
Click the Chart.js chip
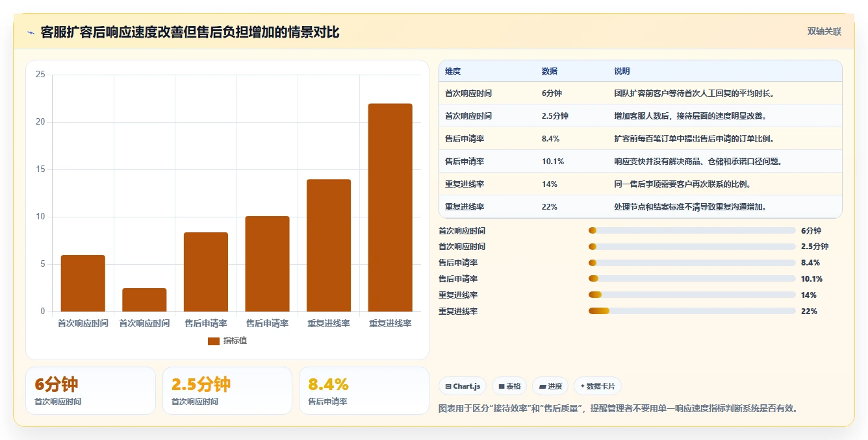click(463, 386)
